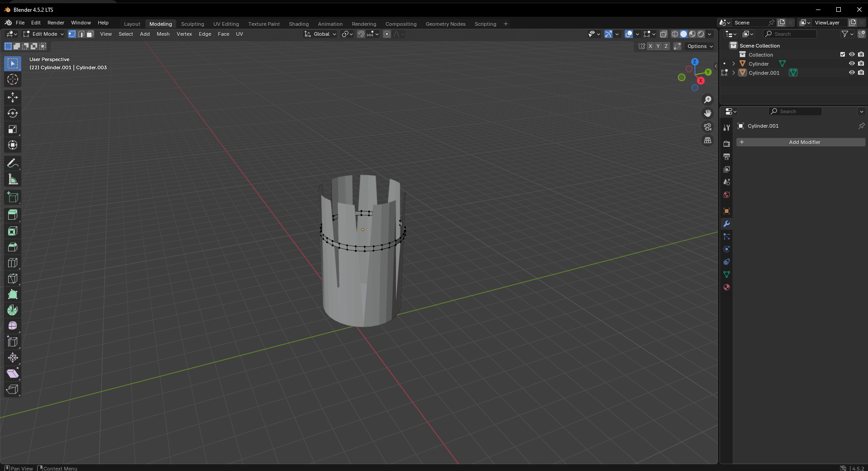Enable vertex select mode
The height and width of the screenshot is (471, 868).
(x=72, y=34)
